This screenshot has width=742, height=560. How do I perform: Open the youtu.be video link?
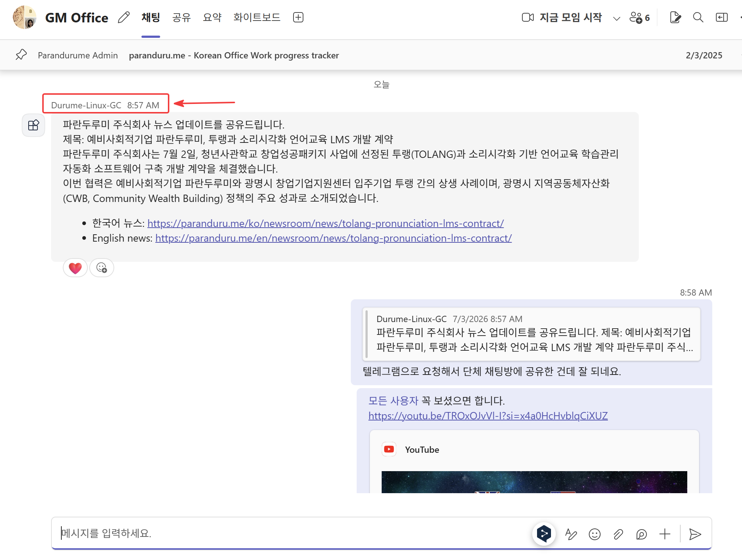point(488,416)
